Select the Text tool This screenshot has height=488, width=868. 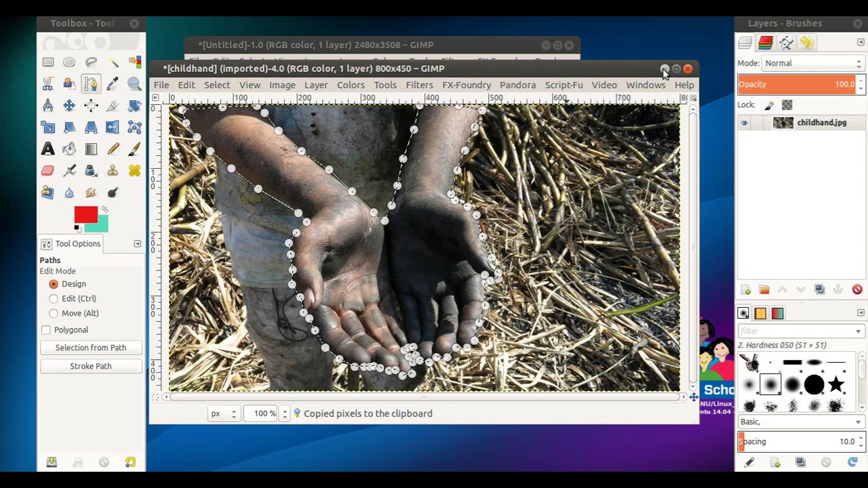point(47,149)
